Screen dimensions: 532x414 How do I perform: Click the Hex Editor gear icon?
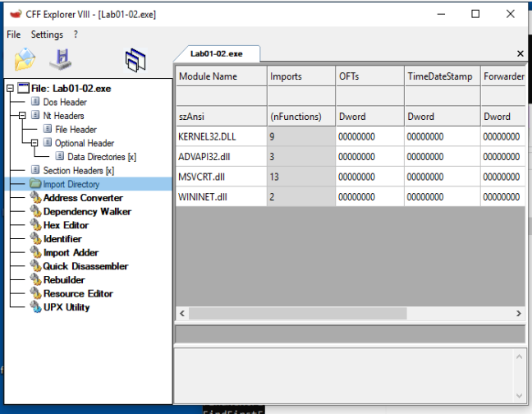click(35, 224)
